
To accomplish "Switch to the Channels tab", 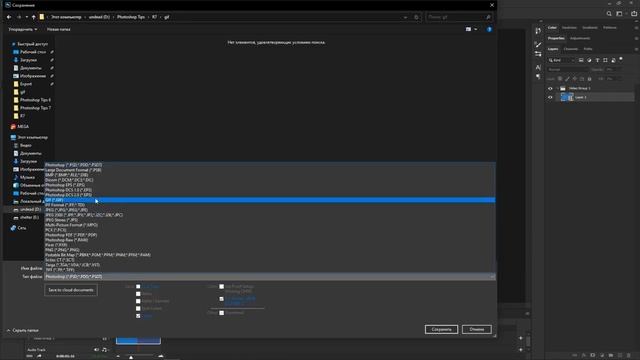I will [x=571, y=49].
